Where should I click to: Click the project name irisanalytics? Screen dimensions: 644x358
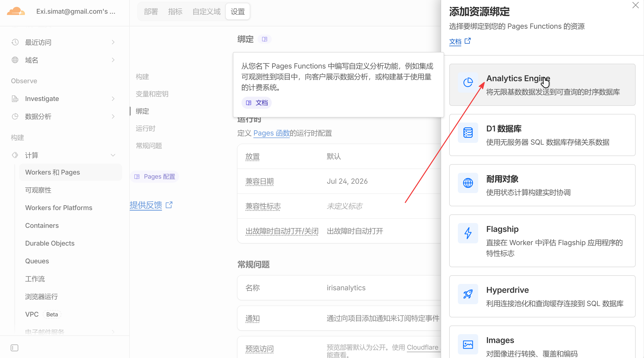point(346,288)
